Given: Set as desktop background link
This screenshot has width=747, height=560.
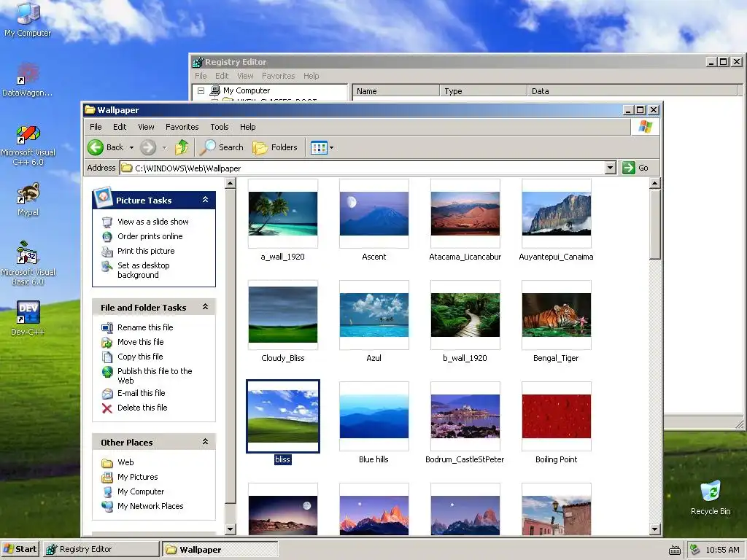Looking at the screenshot, I should 144,270.
